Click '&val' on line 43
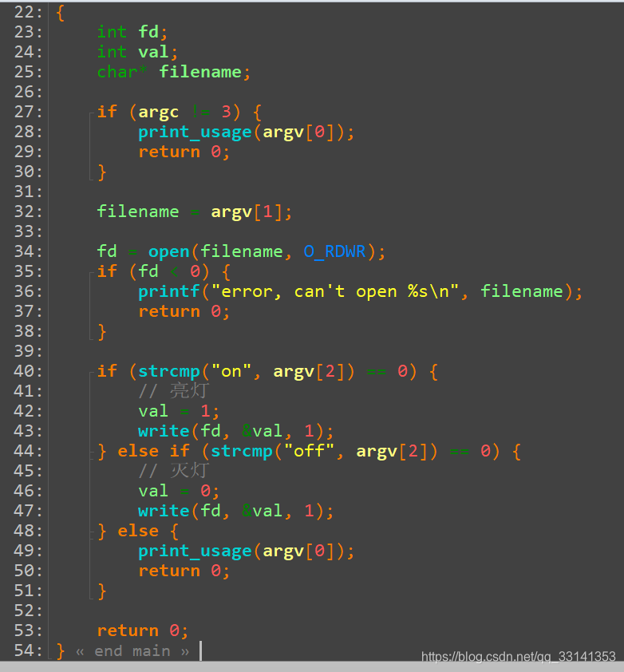The image size is (624, 672). pyautogui.click(x=263, y=432)
